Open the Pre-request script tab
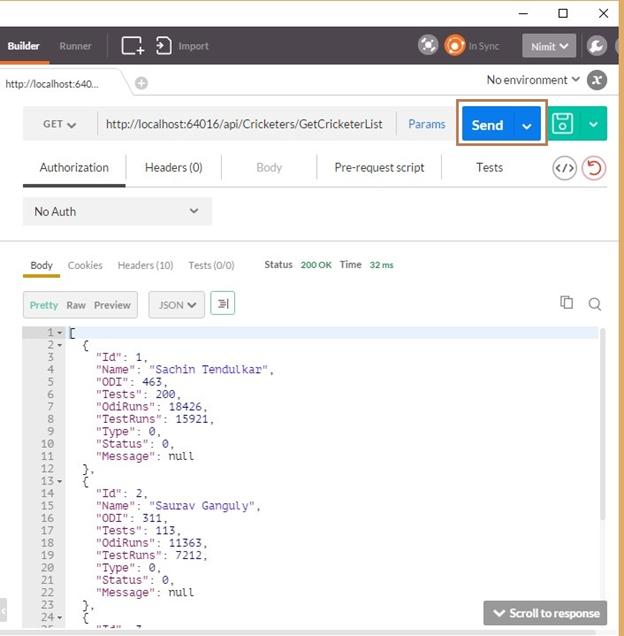 (x=379, y=168)
